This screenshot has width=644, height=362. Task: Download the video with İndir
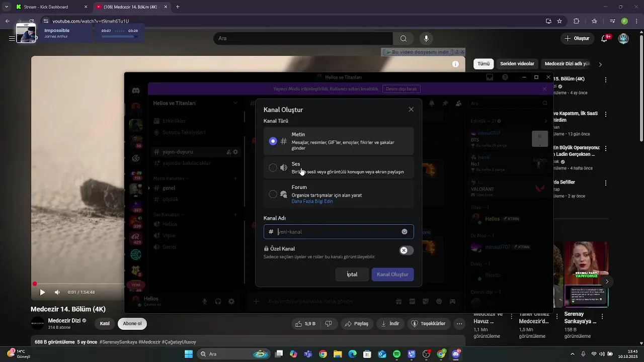(x=390, y=324)
